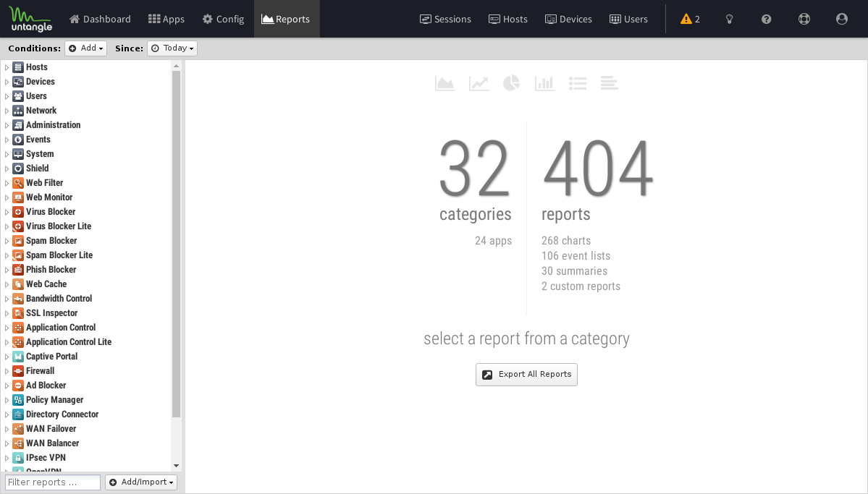Click the Untangle logo

pyautogui.click(x=30, y=19)
